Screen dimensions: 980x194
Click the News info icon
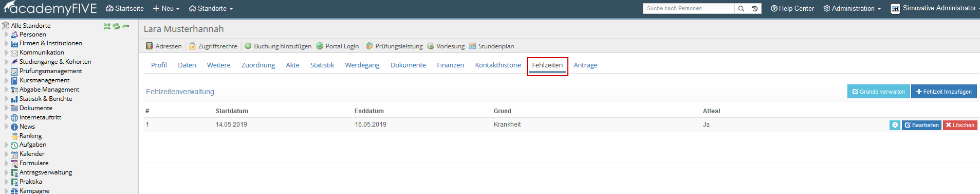pos(14,127)
